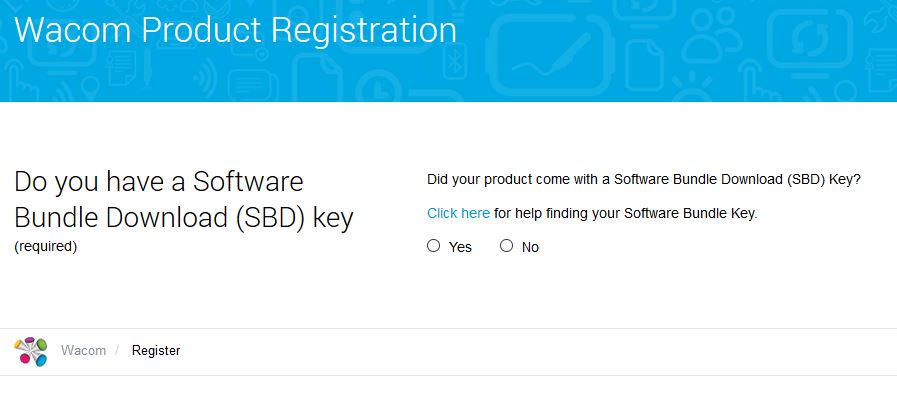Click the wireless signal waves icon in banner
897x396 pixels.
[x=204, y=78]
